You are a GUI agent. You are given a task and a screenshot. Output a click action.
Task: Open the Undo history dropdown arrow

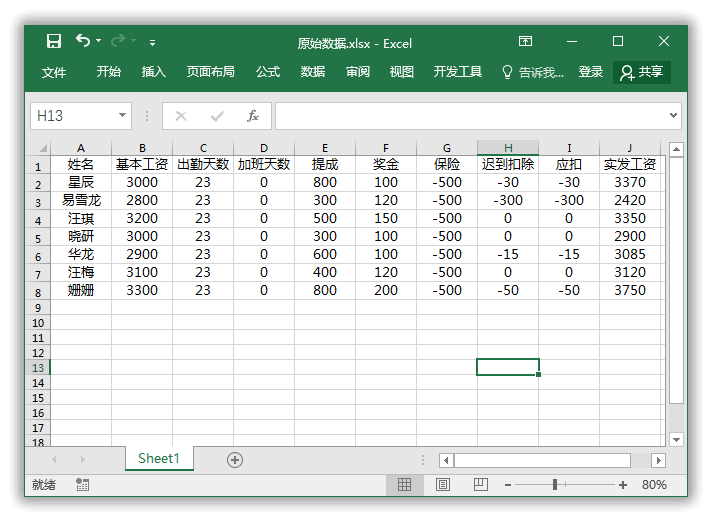98,41
